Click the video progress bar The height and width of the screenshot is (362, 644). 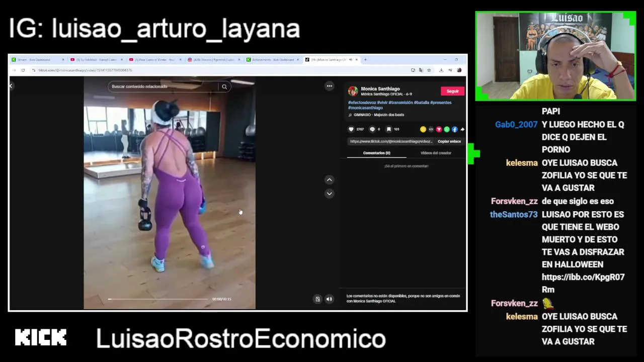pos(158,299)
